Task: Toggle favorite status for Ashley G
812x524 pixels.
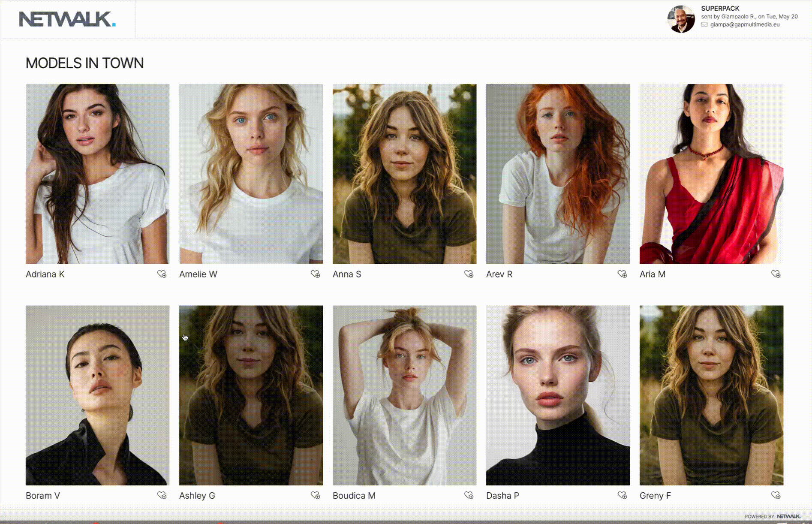Action: [x=316, y=495]
